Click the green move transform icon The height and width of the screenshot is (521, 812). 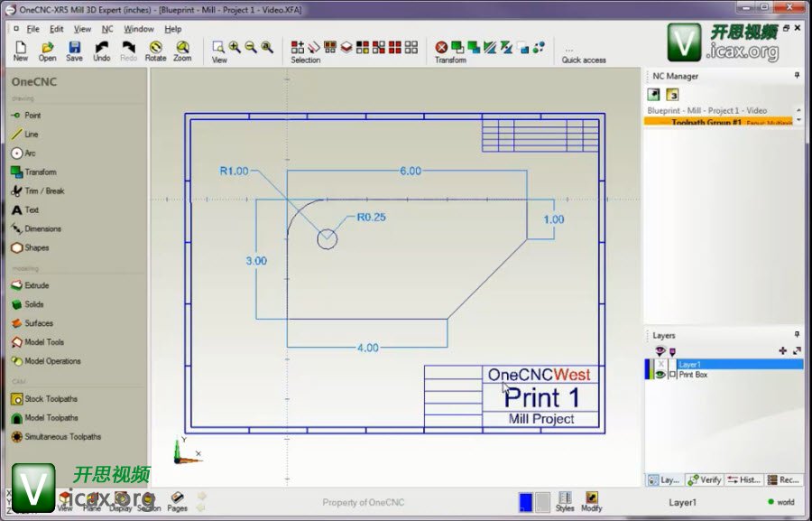[x=457, y=47]
